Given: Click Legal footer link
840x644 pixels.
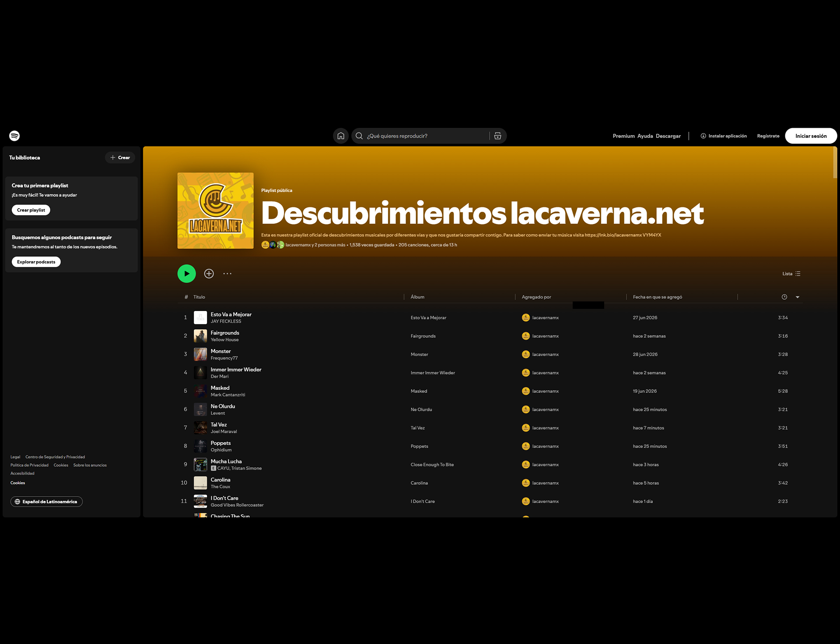Looking at the screenshot, I should (x=15, y=457).
